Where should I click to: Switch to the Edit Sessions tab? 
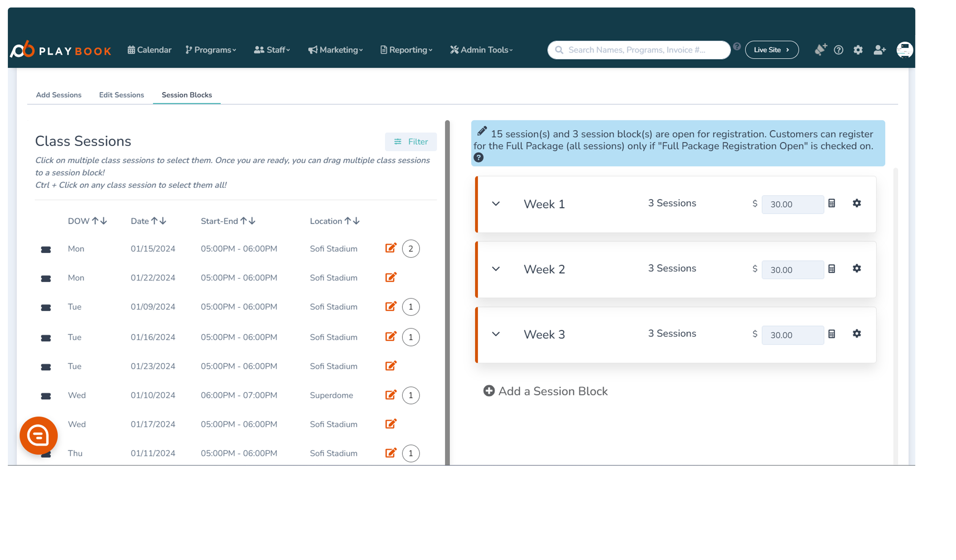[121, 95]
